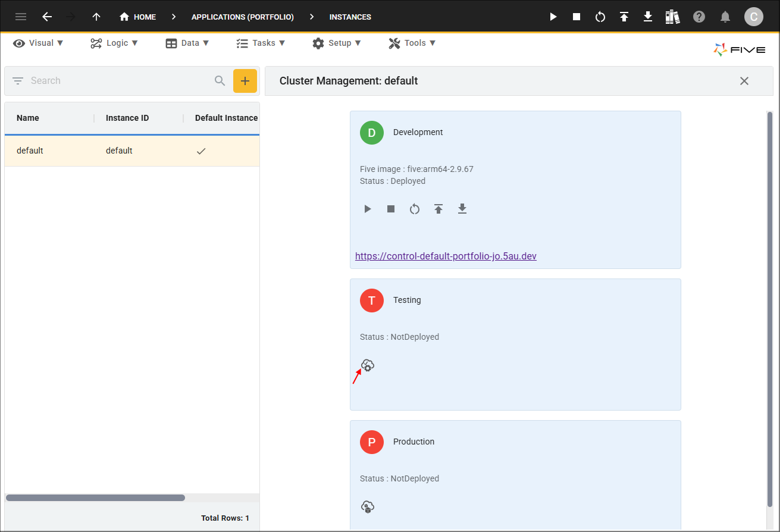Click the upload icon in Development card
The height and width of the screenshot is (532, 780).
438,209
